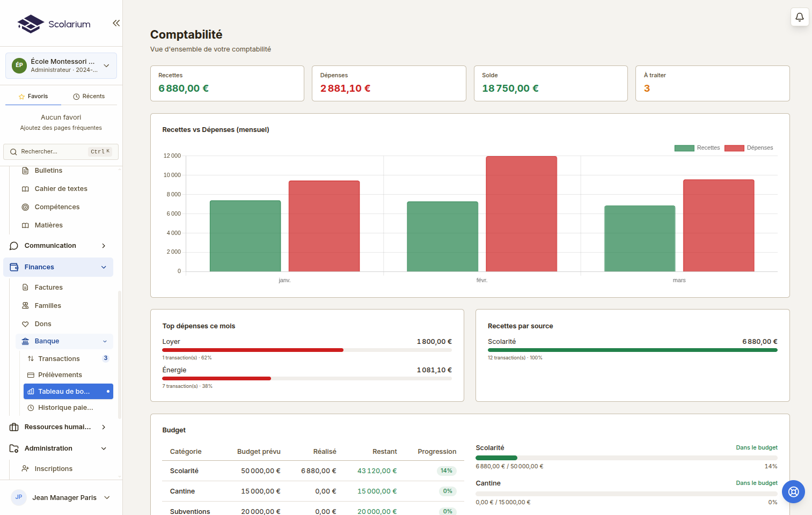This screenshot has width=812, height=515.
Task: Click the Scolarité budget progress bar
Action: pyautogui.click(x=626, y=458)
